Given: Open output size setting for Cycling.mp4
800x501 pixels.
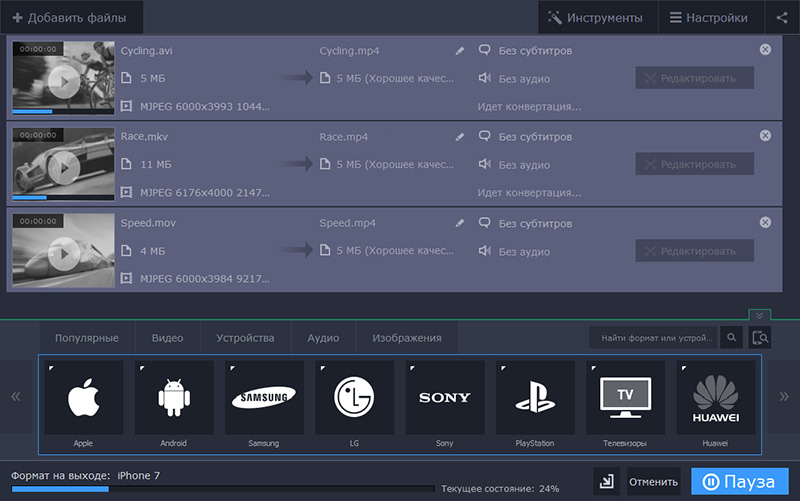Looking at the screenshot, I should pyautogui.click(x=387, y=79).
